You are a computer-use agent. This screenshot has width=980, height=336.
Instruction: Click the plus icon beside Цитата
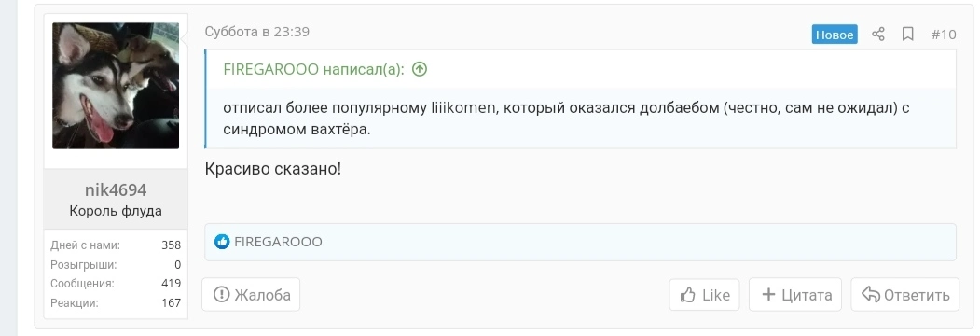click(768, 295)
